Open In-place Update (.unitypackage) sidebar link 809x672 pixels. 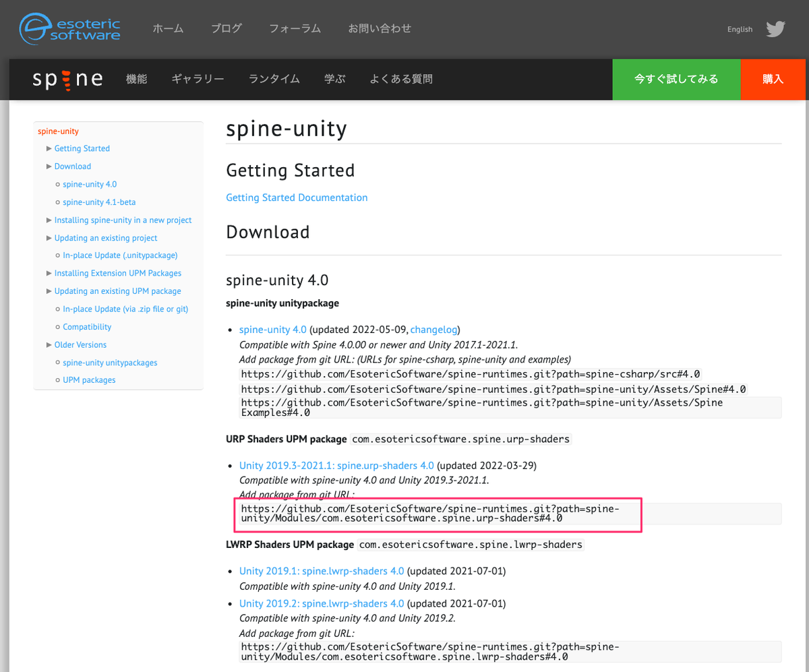click(120, 255)
